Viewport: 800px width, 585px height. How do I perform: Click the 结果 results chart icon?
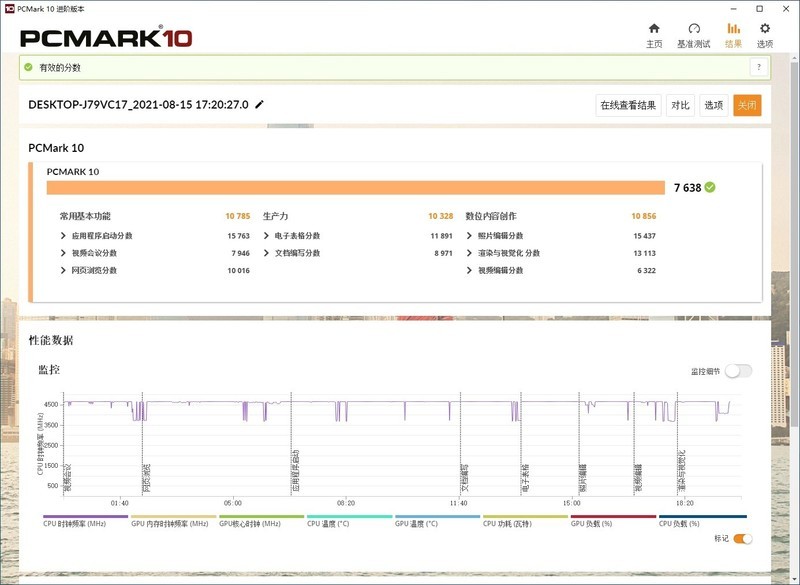[x=733, y=29]
